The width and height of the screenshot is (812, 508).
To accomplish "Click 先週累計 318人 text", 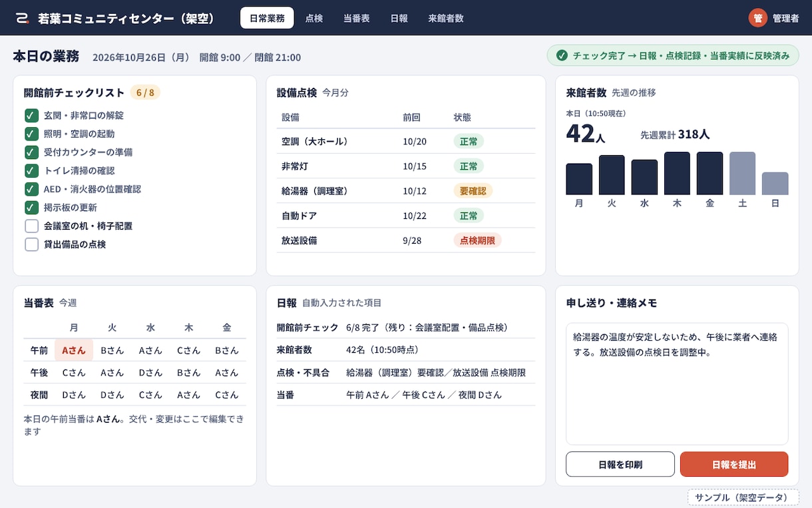I will [675, 134].
